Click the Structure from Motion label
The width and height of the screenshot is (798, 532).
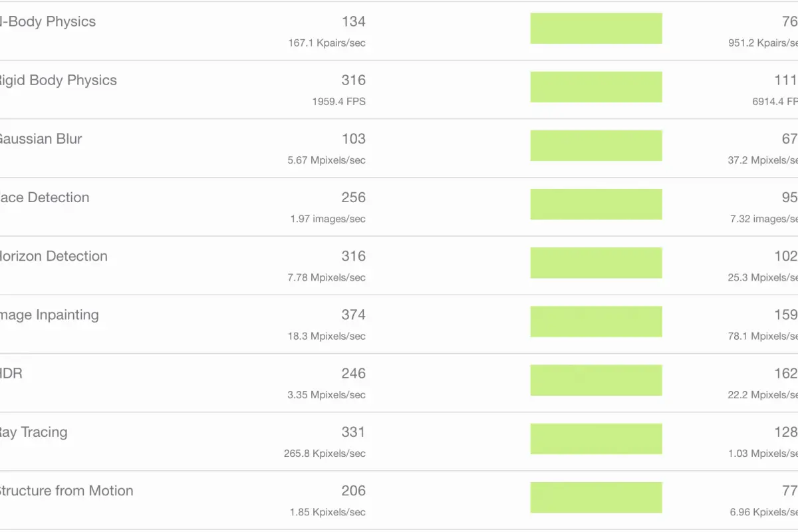coord(66,491)
